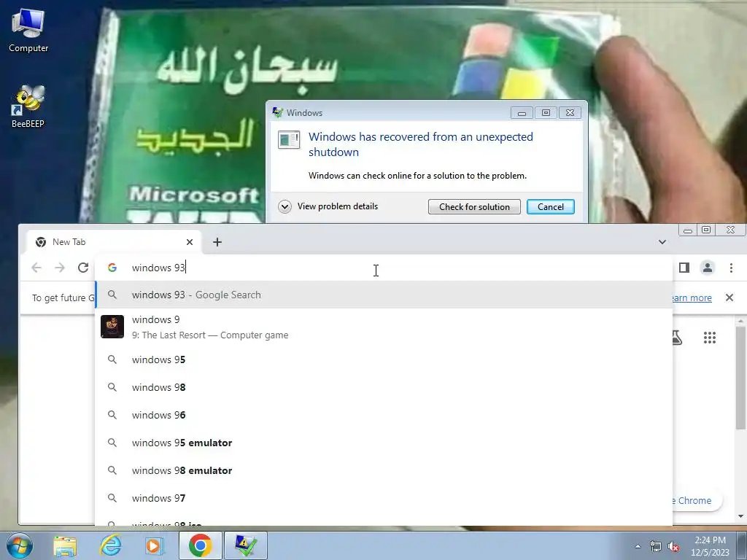Select the New Tab tab
The width and height of the screenshot is (747, 560).
tap(115, 242)
